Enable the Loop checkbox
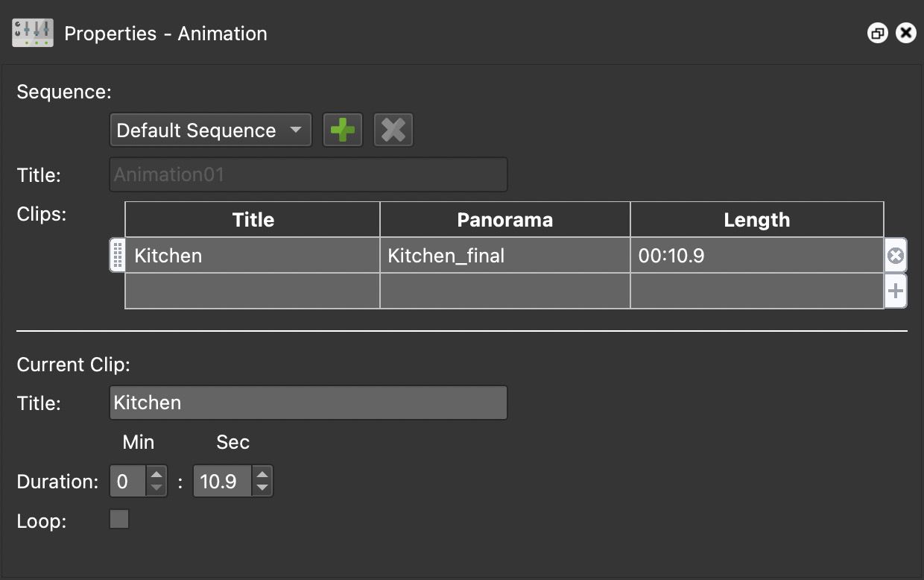Viewport: 924px width, 580px height. pos(118,520)
